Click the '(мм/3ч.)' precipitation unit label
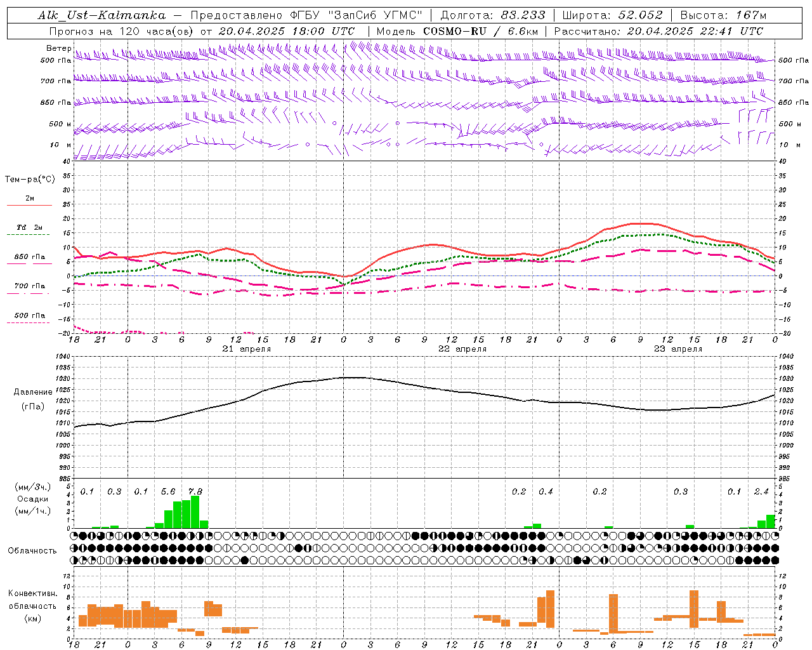Image resolution: width=812 pixels, height=650 pixels. pyautogui.click(x=33, y=487)
